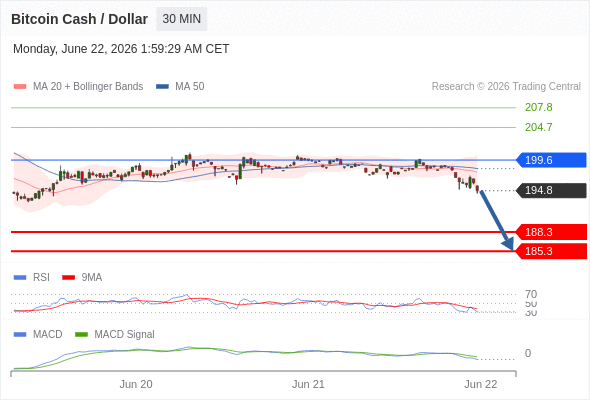This screenshot has width=590, height=400.
Task: Click the Jun 20 date axis label
Action: (136, 384)
